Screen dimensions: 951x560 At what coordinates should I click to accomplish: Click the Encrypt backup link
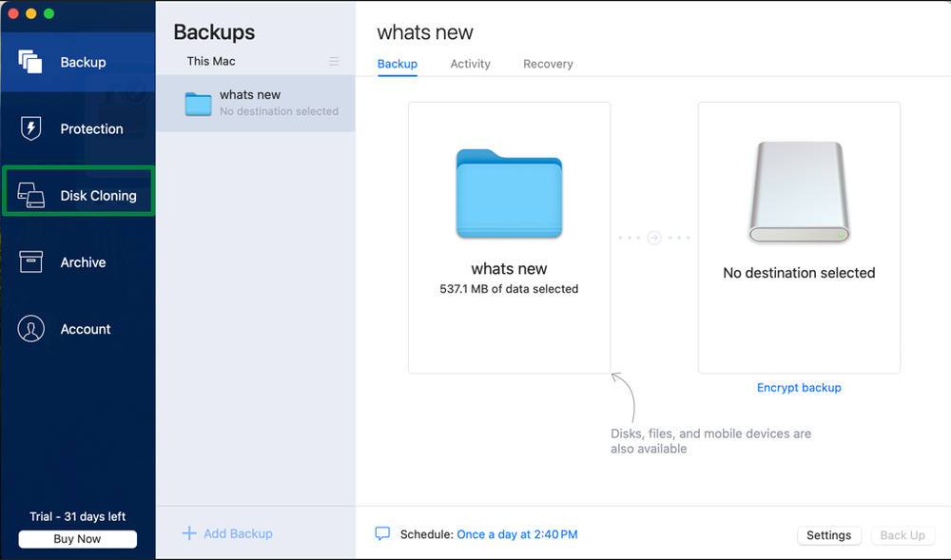click(x=799, y=388)
